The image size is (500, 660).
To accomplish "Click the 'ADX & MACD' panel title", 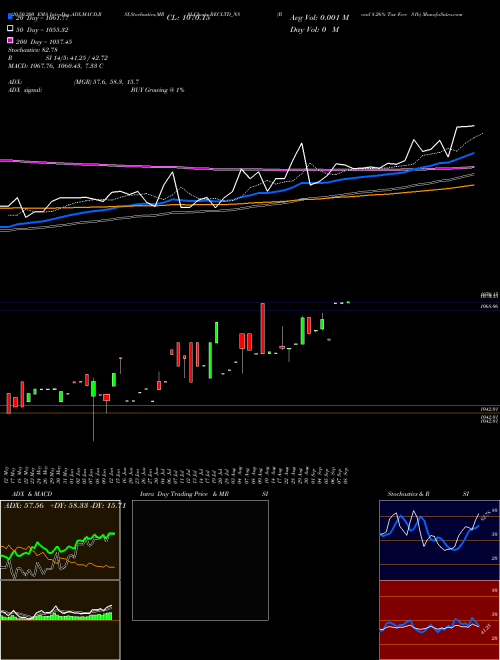I will pyautogui.click(x=32, y=494).
